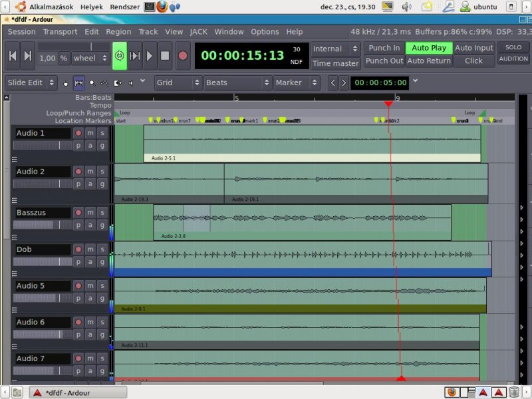Nudge playhead backward with left arrow
Viewport: 532px width, 399px height.
[333, 82]
